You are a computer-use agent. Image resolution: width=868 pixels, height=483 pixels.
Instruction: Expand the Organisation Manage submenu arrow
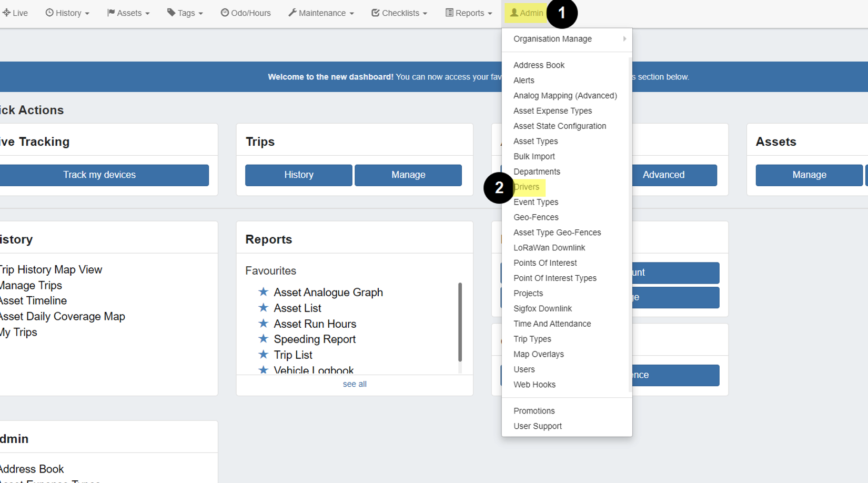tap(624, 39)
